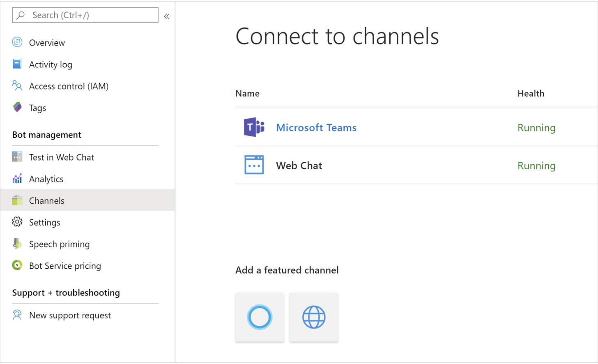598x364 pixels.
Task: Open Test in Web Chat
Action: tap(62, 157)
